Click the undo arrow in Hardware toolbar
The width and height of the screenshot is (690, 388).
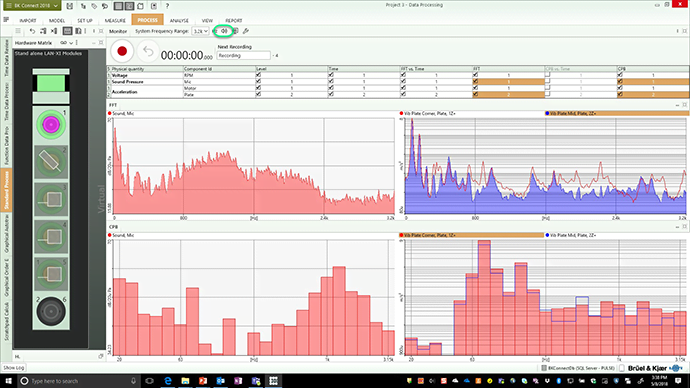pyautogui.click(x=32, y=31)
